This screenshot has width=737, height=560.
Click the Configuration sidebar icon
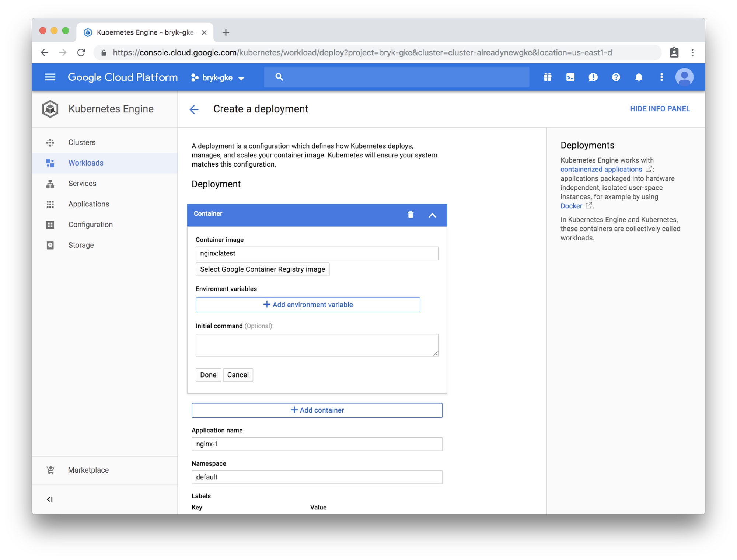pyautogui.click(x=50, y=225)
